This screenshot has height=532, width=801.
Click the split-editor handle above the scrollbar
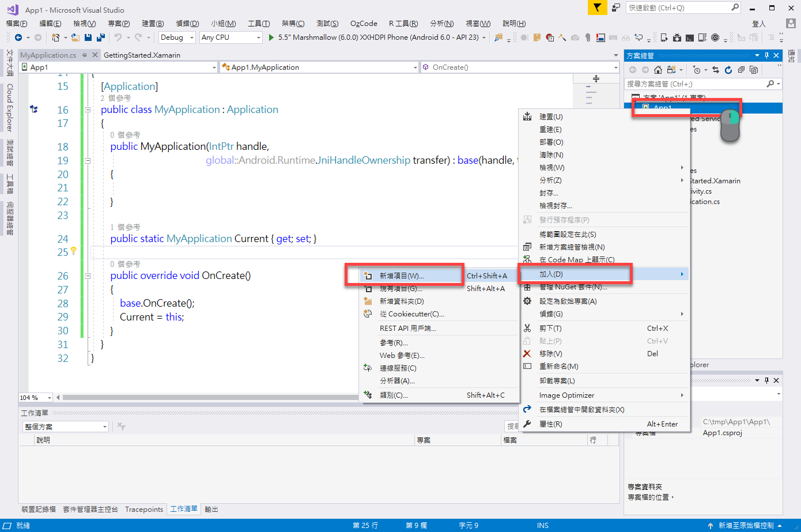pos(596,78)
